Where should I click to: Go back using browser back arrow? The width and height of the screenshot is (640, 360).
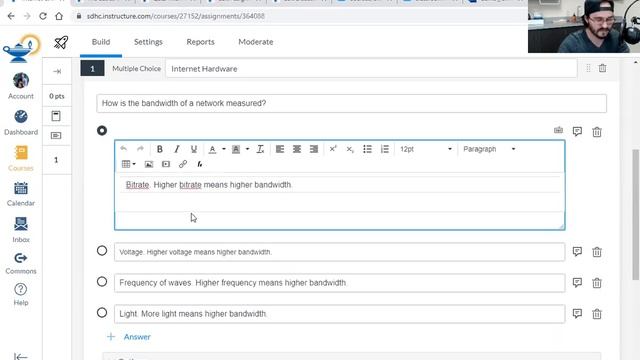11,16
